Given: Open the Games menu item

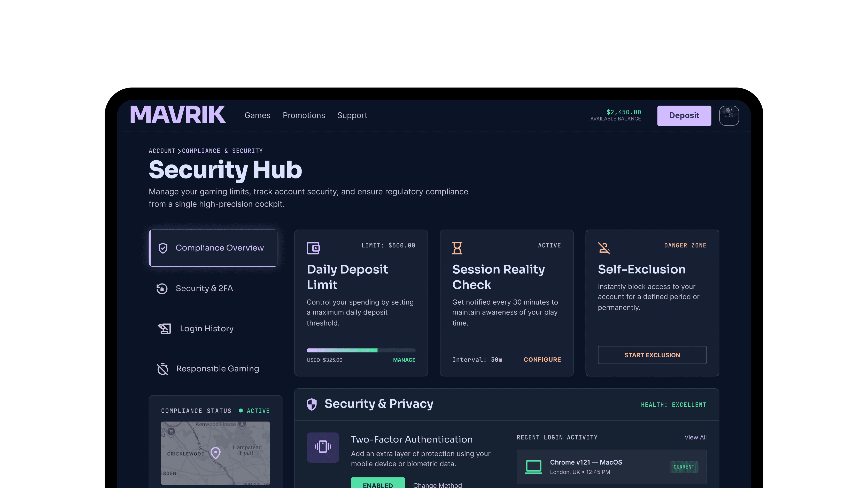Looking at the screenshot, I should click(258, 115).
